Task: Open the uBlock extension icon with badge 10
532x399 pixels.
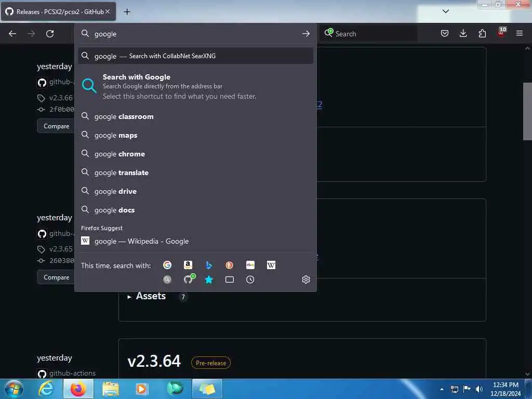Action: (x=501, y=32)
